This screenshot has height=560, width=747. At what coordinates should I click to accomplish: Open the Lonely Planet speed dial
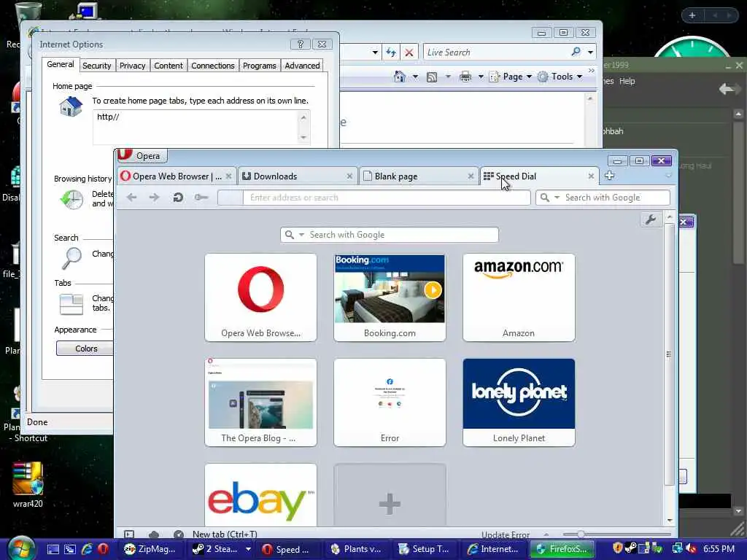[519, 402]
